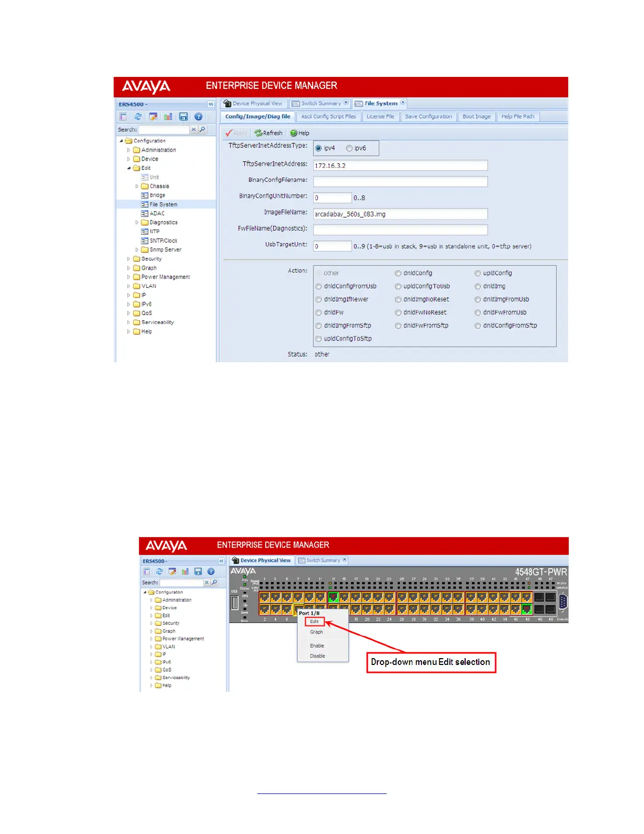
Task: Expand the Edit folder in lower tree
Action: tap(152, 615)
